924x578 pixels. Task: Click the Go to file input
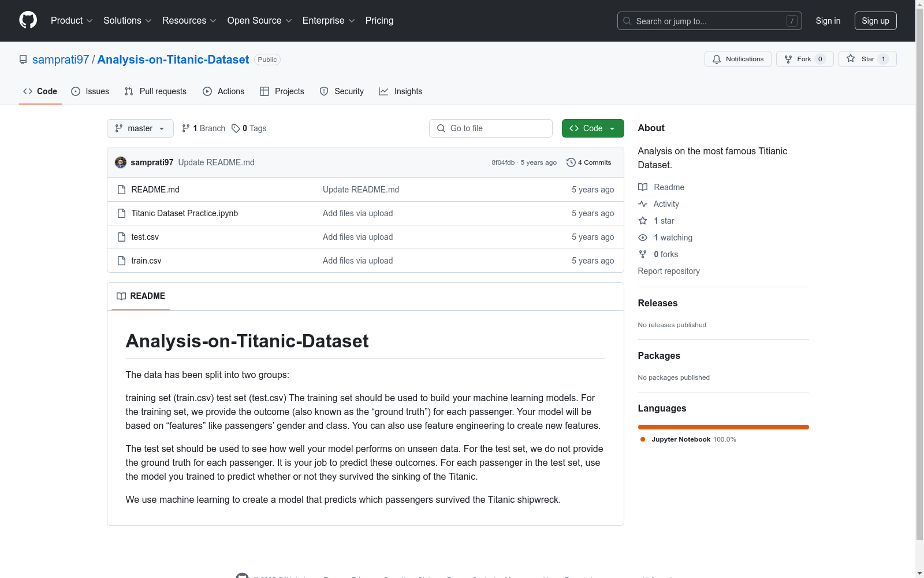[491, 128]
